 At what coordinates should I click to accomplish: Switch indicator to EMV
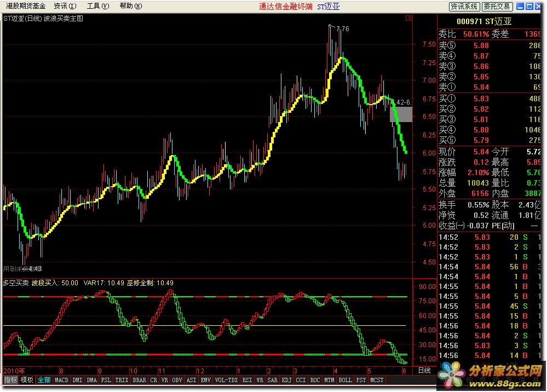coord(206,380)
